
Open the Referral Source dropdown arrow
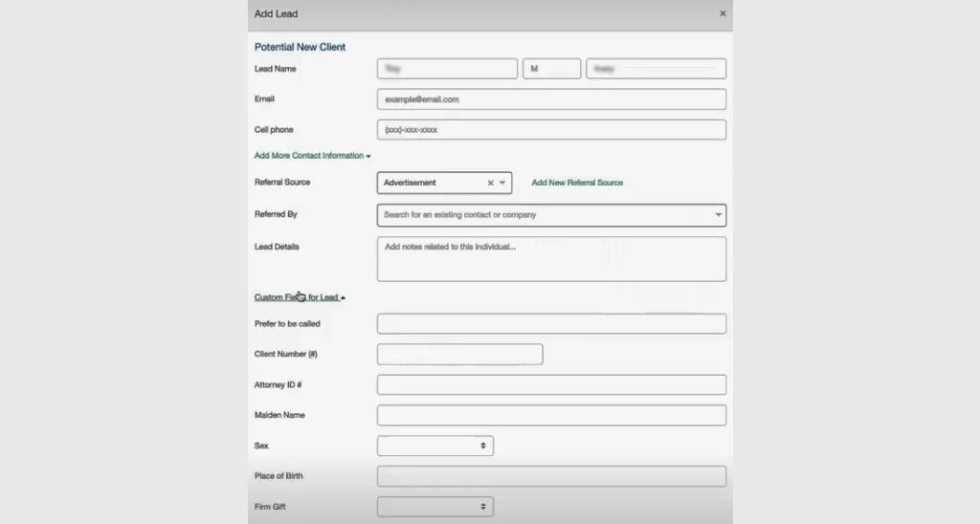click(502, 183)
